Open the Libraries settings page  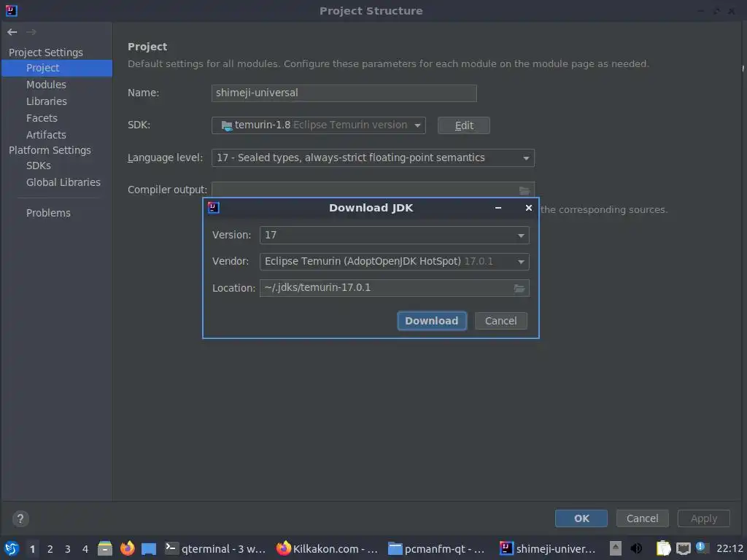tap(46, 101)
